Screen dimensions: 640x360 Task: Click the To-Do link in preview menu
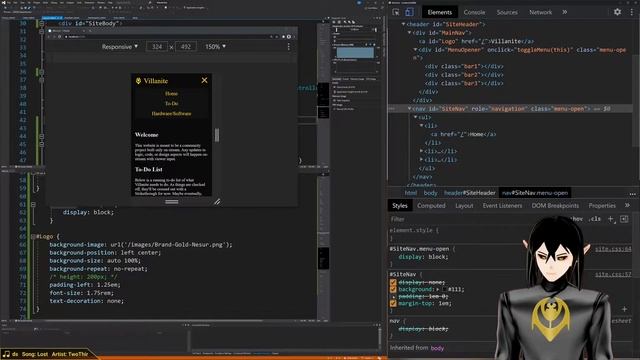point(171,103)
